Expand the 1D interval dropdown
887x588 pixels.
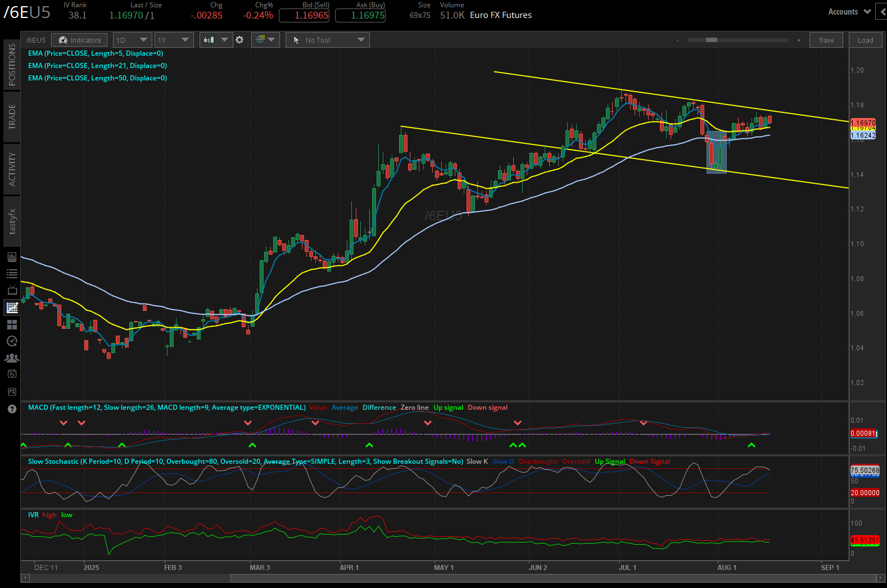tap(132, 40)
